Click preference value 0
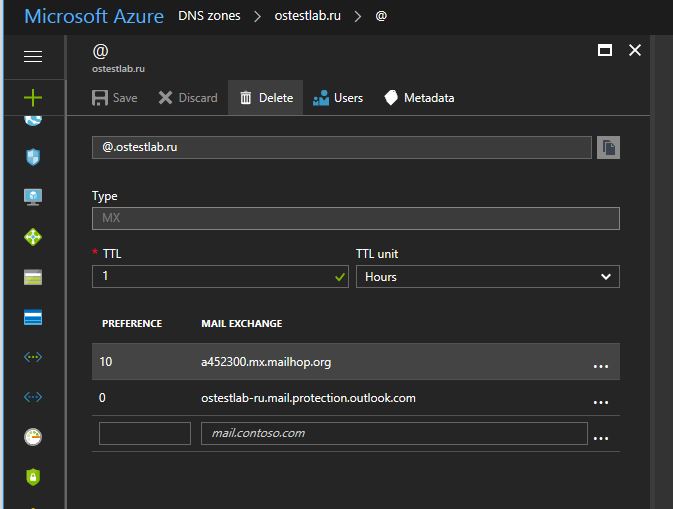673x509 pixels. 102,398
